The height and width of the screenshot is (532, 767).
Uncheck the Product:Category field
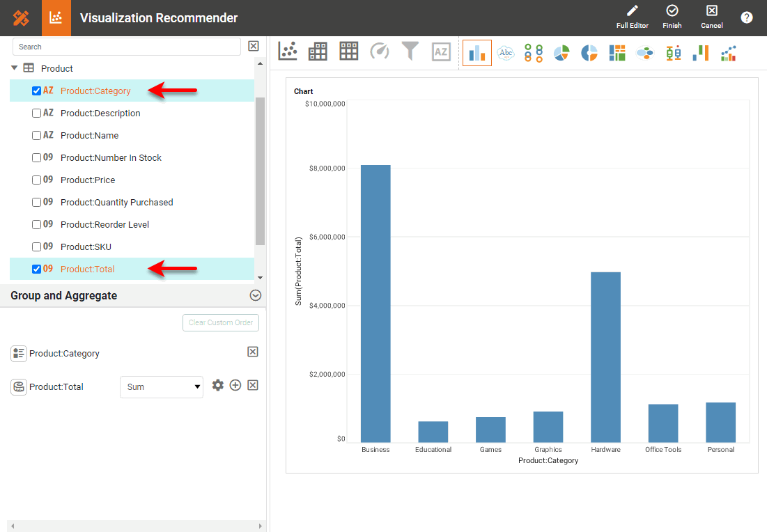pyautogui.click(x=36, y=91)
